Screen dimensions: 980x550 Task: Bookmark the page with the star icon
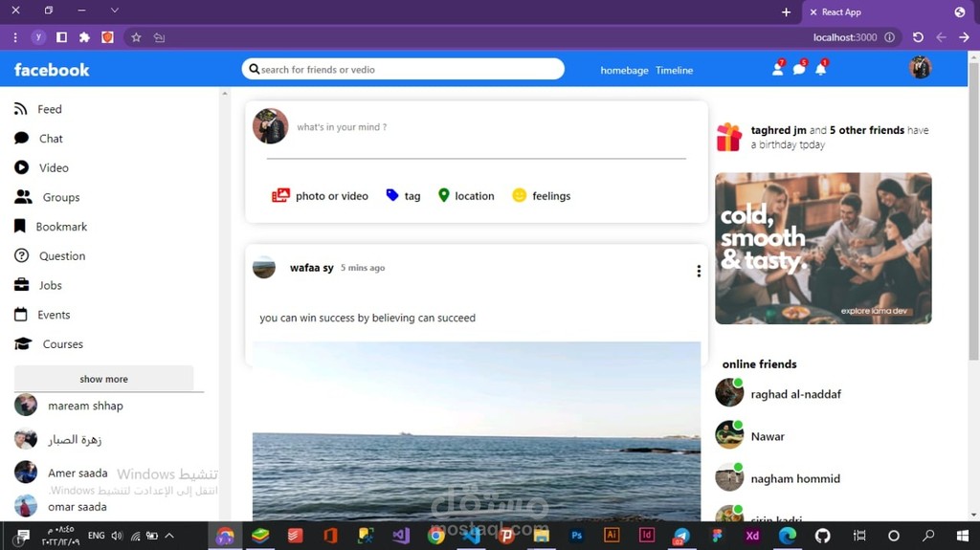(136, 37)
